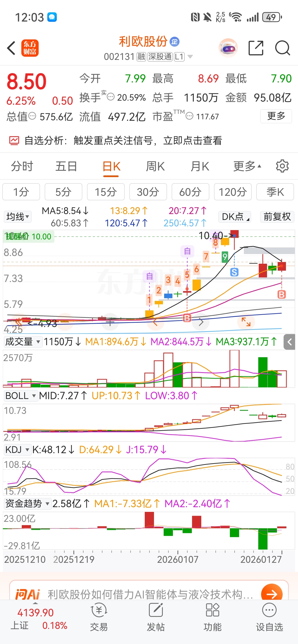Switch to the 周K tab
This screenshot has height=644, width=298.
tap(155, 166)
